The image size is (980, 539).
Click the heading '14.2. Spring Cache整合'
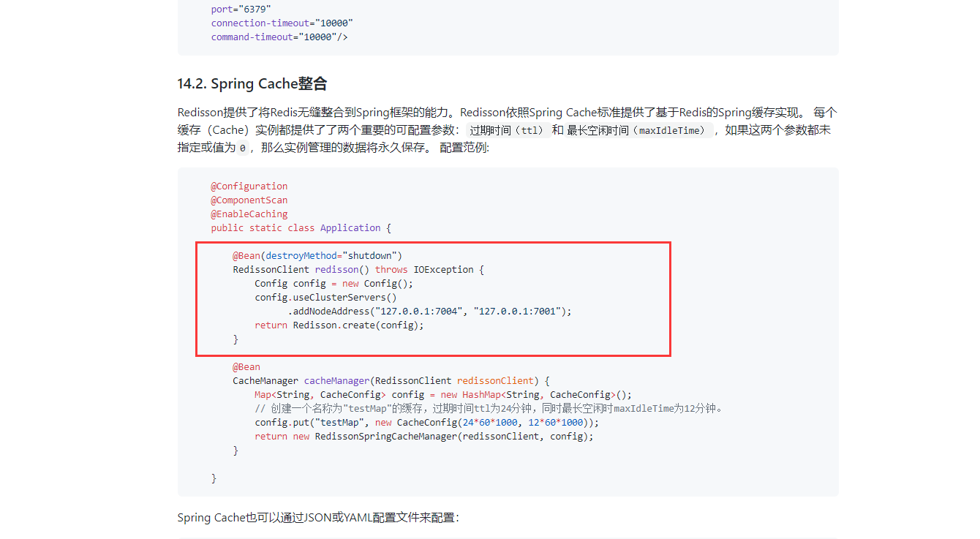click(252, 83)
